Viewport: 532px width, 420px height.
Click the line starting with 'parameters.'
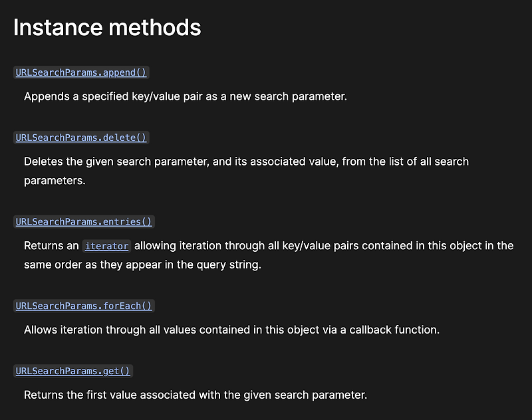[x=55, y=180]
